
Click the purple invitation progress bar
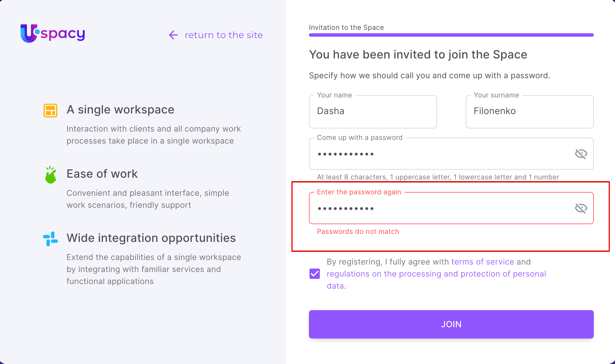(451, 35)
